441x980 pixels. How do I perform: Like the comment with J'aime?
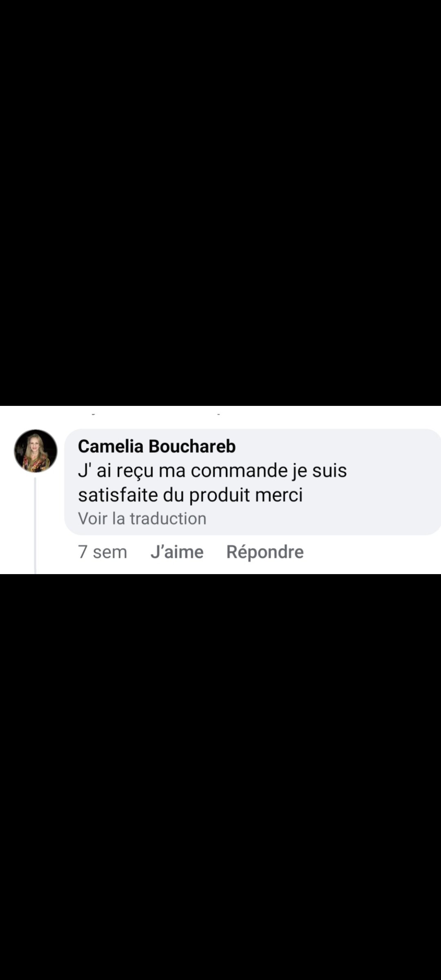(x=177, y=552)
